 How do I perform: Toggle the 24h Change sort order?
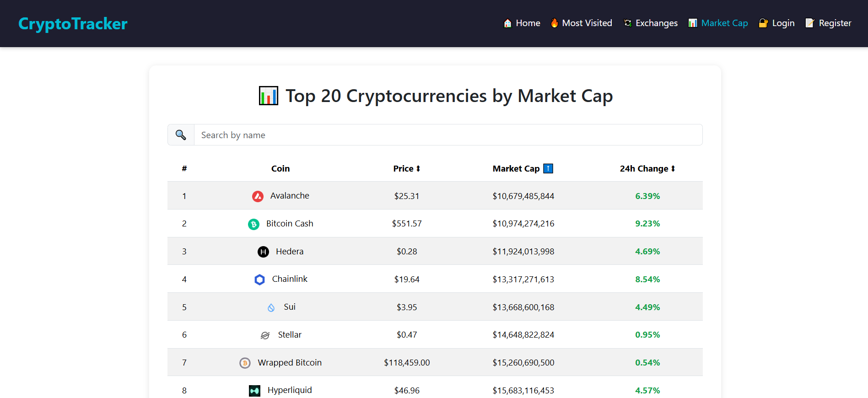pyautogui.click(x=647, y=168)
